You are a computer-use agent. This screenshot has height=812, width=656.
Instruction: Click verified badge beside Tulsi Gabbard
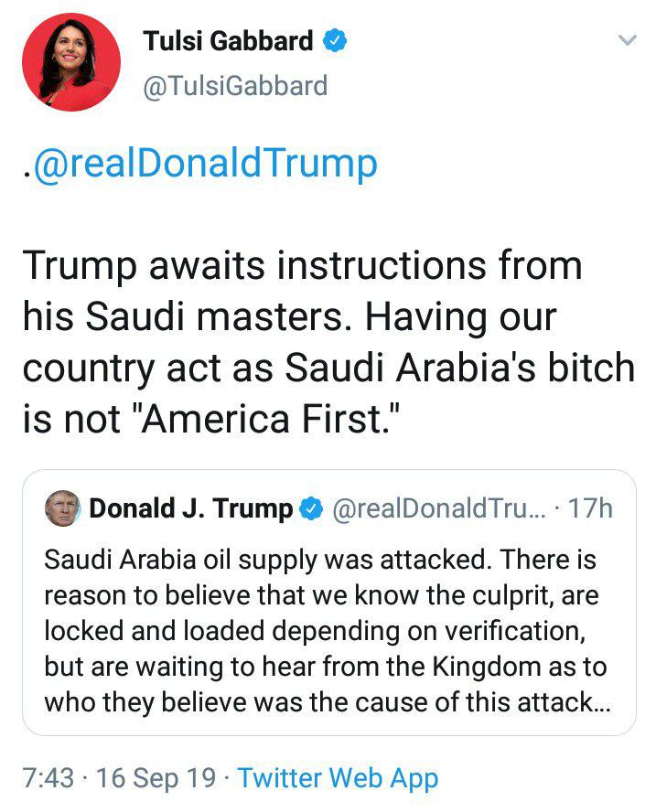point(334,41)
